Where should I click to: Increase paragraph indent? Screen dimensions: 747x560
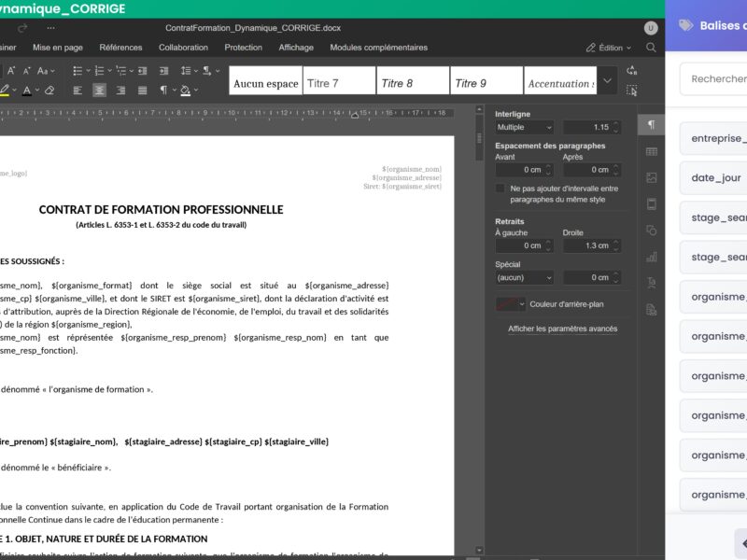(163, 70)
